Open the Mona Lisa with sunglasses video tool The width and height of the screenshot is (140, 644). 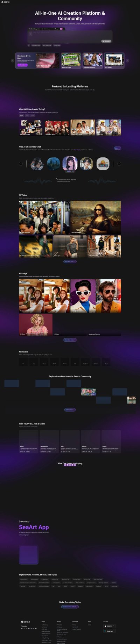96,217
